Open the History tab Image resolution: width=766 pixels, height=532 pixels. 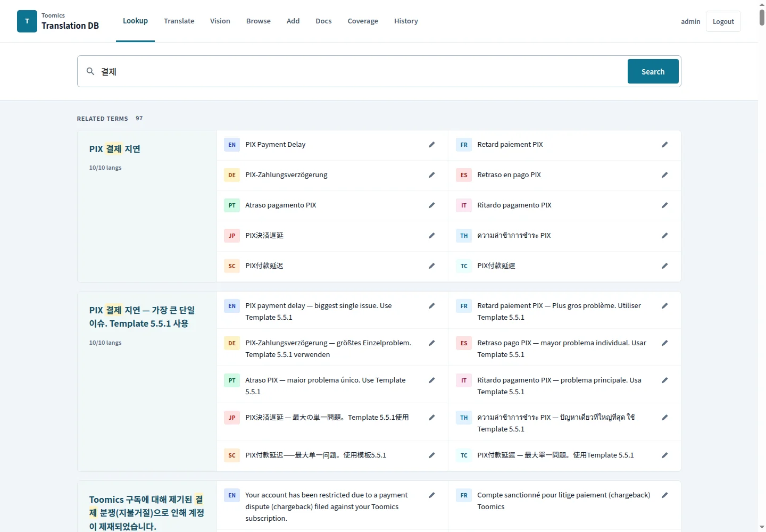406,21
